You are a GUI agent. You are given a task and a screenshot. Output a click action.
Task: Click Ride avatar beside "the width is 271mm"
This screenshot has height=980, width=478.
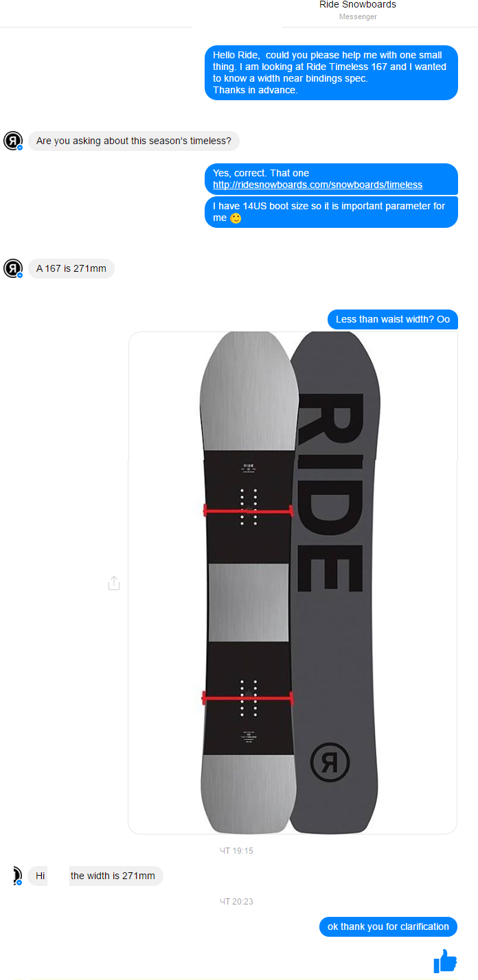coord(16,876)
